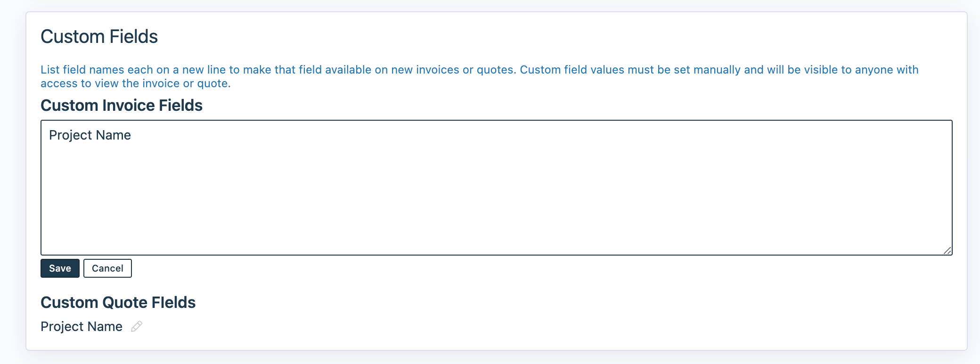
Task: Cancel changes to custom invoice fields
Action: [x=107, y=268]
